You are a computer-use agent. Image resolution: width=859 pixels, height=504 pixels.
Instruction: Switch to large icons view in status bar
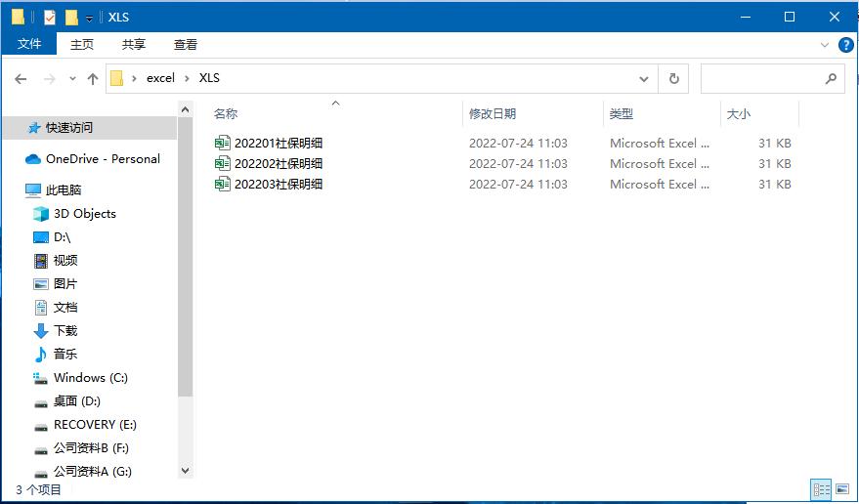[842, 489]
